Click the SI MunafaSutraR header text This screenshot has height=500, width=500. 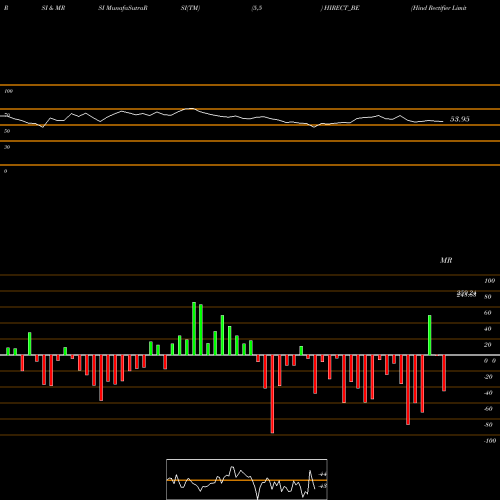pos(123,8)
